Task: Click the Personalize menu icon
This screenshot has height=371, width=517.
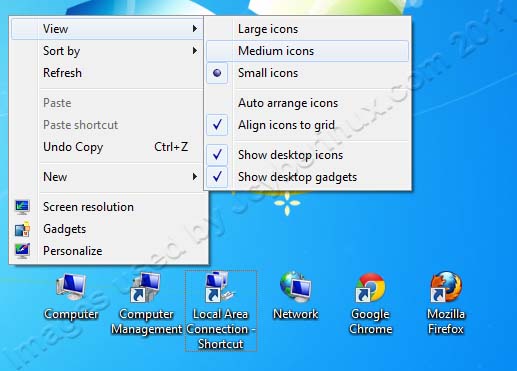Action: (22, 251)
